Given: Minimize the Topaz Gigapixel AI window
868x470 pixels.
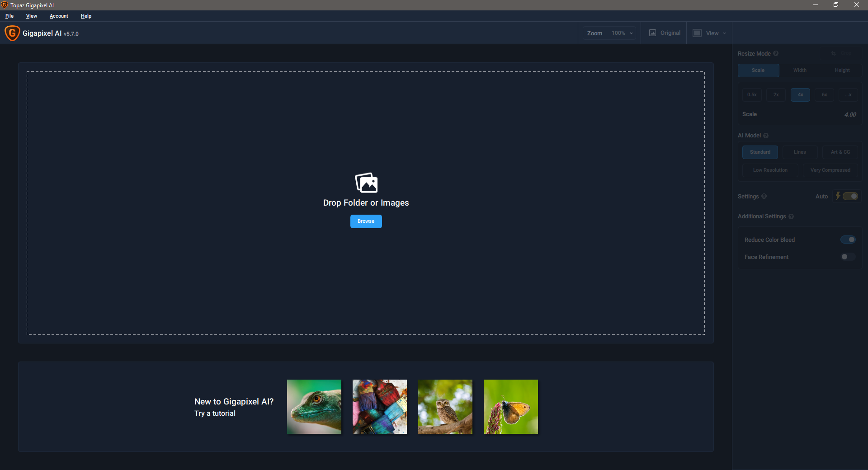Looking at the screenshot, I should pyautogui.click(x=816, y=5).
